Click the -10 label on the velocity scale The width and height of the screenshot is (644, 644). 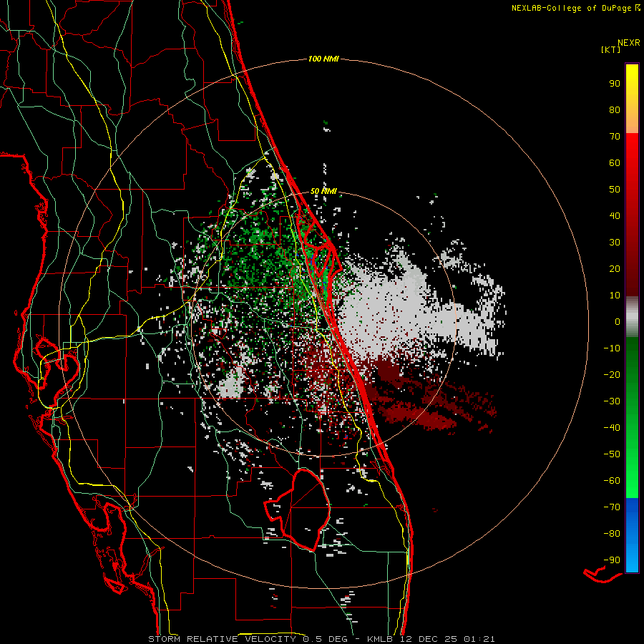tap(612, 348)
